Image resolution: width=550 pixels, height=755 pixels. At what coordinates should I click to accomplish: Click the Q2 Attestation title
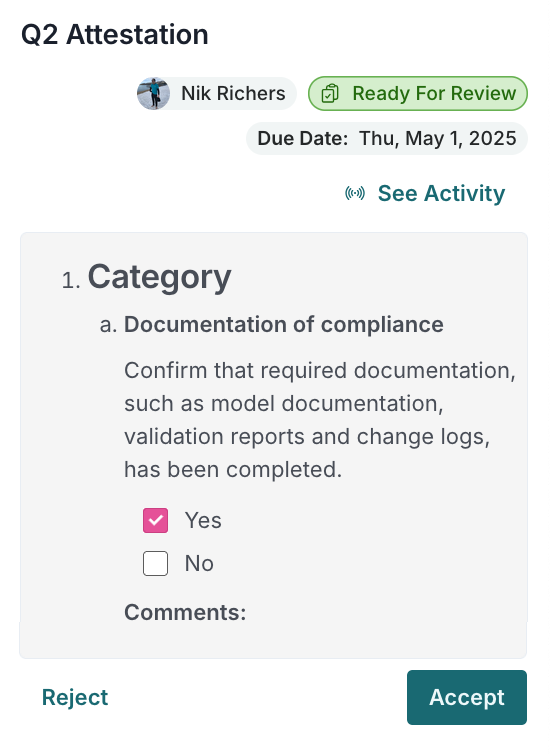[115, 35]
